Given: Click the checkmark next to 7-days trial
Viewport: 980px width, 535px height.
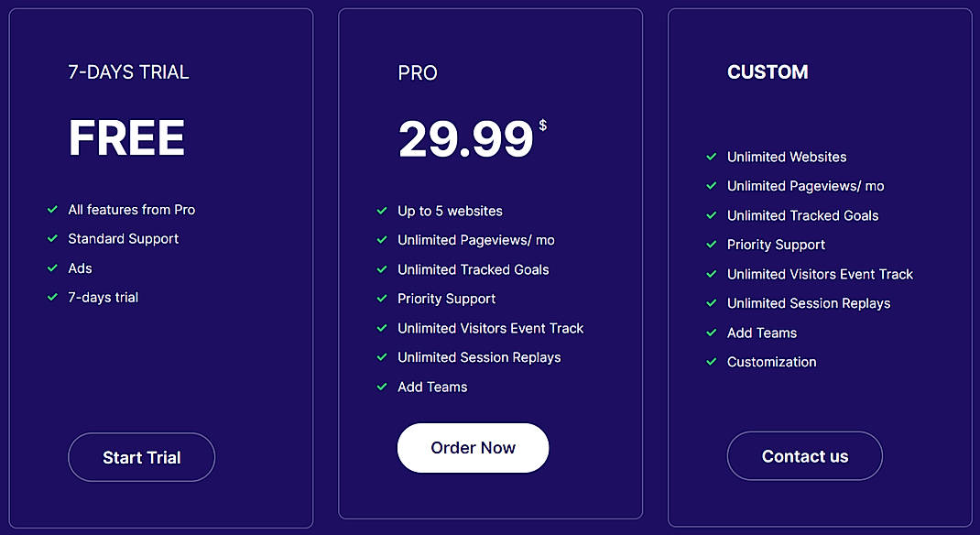Looking at the screenshot, I should coord(52,298).
